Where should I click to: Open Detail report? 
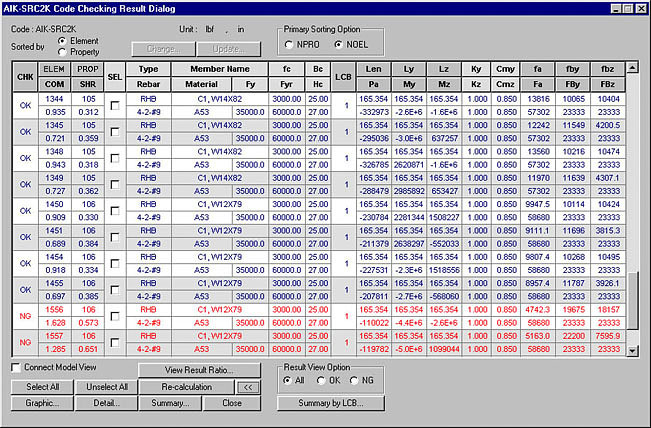[x=106, y=403]
